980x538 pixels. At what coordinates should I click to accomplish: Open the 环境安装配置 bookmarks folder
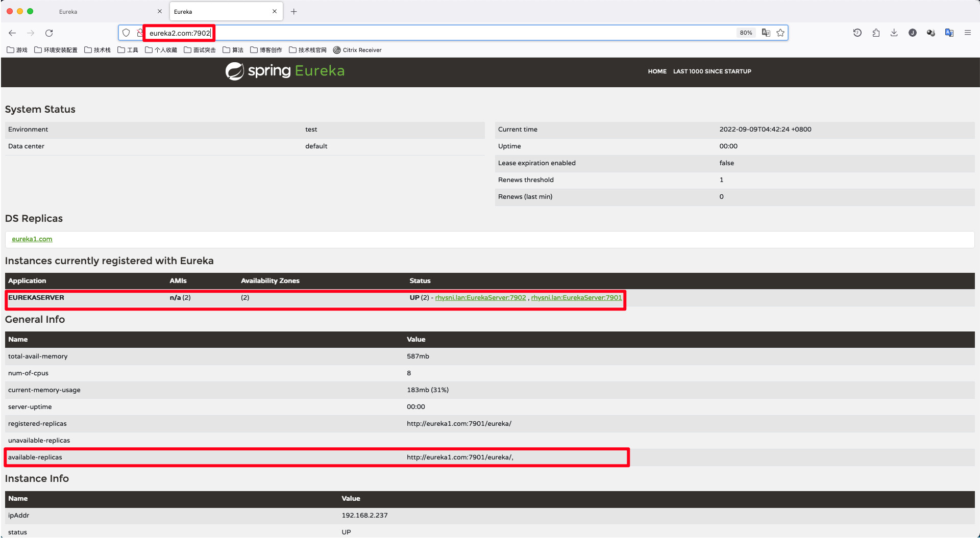(56, 50)
